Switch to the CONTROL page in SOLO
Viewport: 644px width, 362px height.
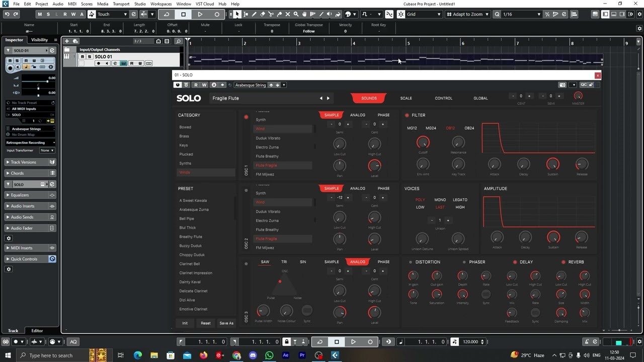tap(443, 98)
